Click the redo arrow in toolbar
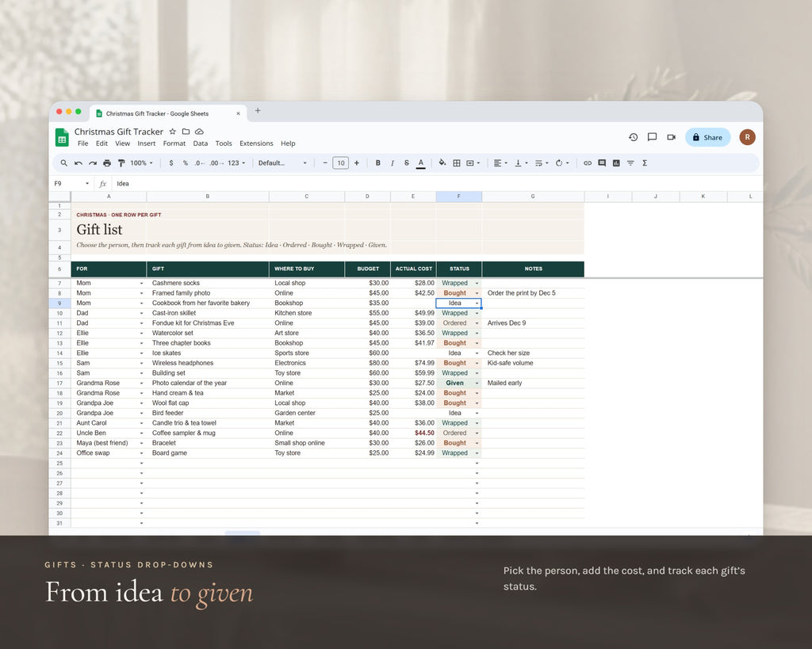812x649 pixels. tap(93, 163)
